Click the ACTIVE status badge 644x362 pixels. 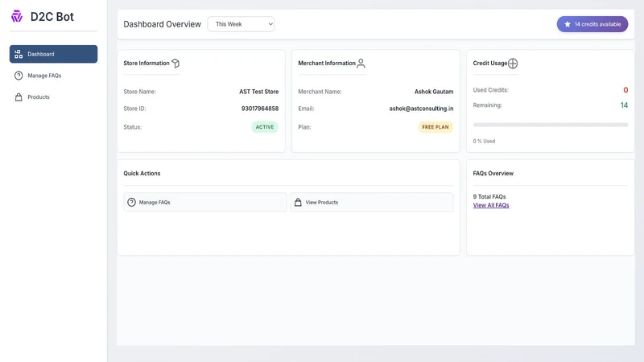tap(265, 127)
